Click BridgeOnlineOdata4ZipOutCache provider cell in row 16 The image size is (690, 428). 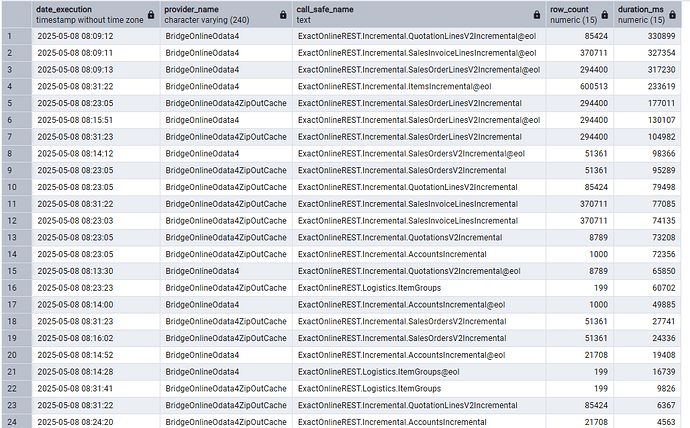(226, 288)
